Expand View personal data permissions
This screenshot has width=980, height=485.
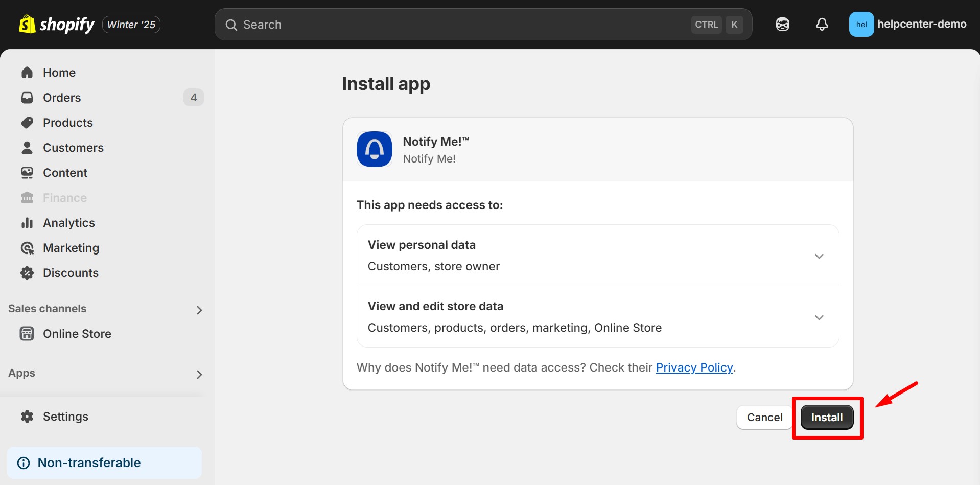pyautogui.click(x=819, y=256)
